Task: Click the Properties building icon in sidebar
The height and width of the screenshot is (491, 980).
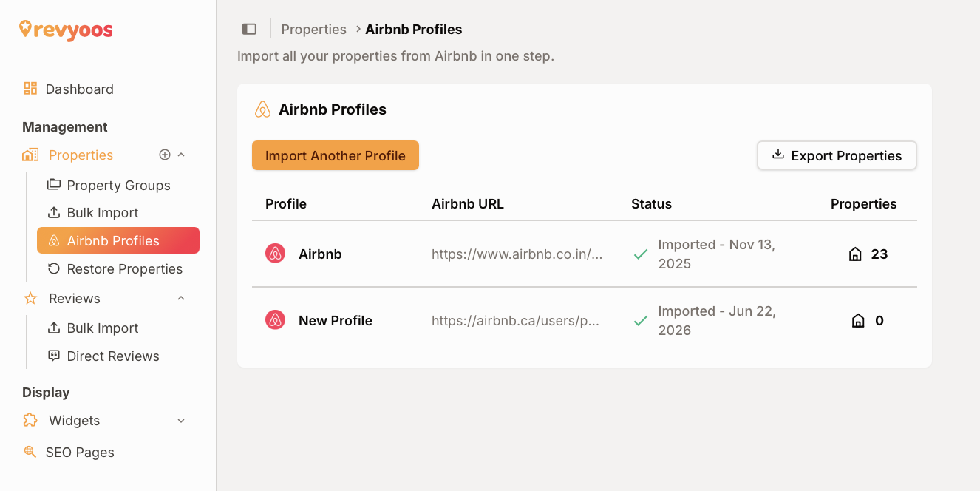Action: (30, 155)
